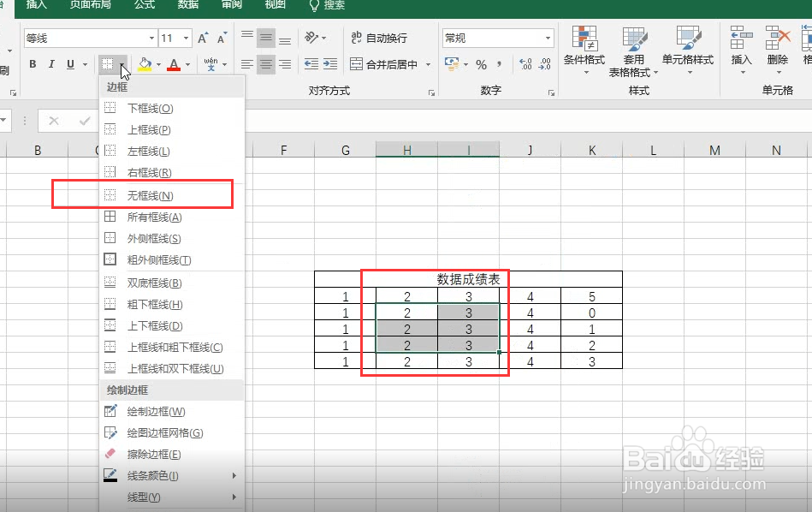Click the 插入 cells insert button

pyautogui.click(x=741, y=51)
